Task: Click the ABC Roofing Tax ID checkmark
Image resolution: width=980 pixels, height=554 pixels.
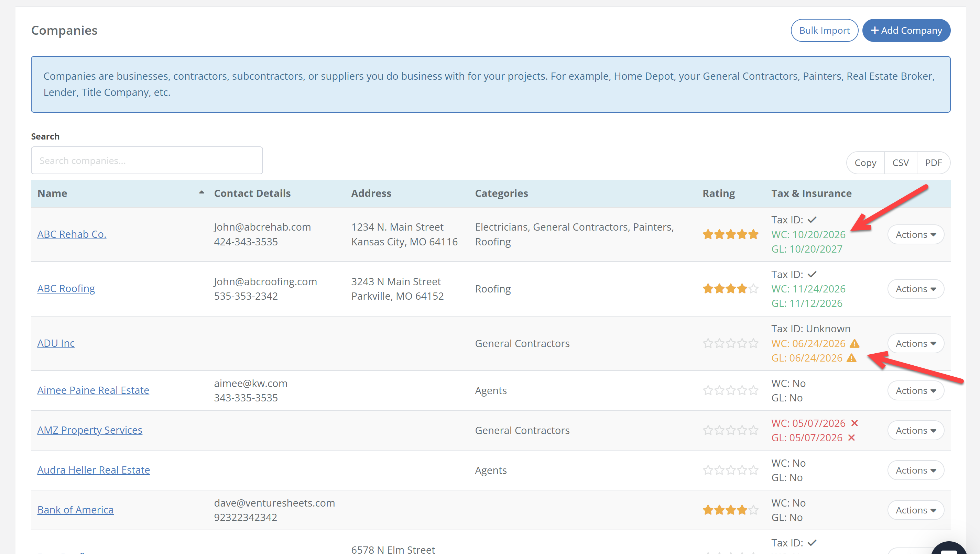Action: click(x=812, y=274)
